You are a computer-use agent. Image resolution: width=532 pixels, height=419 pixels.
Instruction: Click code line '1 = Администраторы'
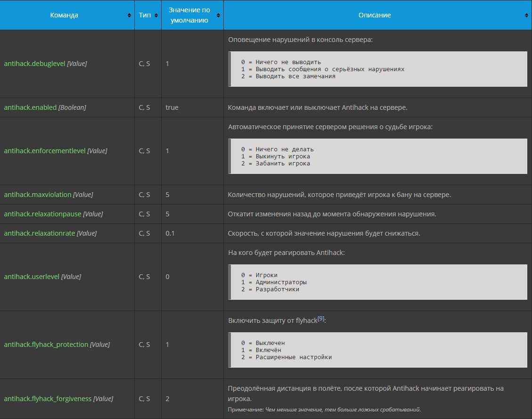pos(274,282)
